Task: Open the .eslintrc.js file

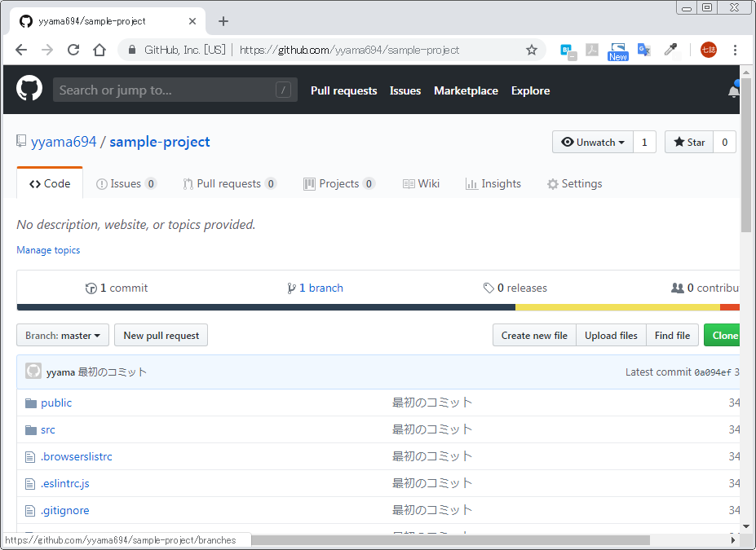Action: point(65,483)
